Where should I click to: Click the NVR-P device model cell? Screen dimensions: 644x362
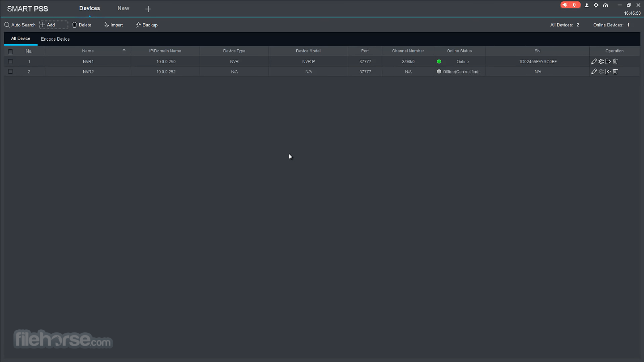tap(308, 62)
